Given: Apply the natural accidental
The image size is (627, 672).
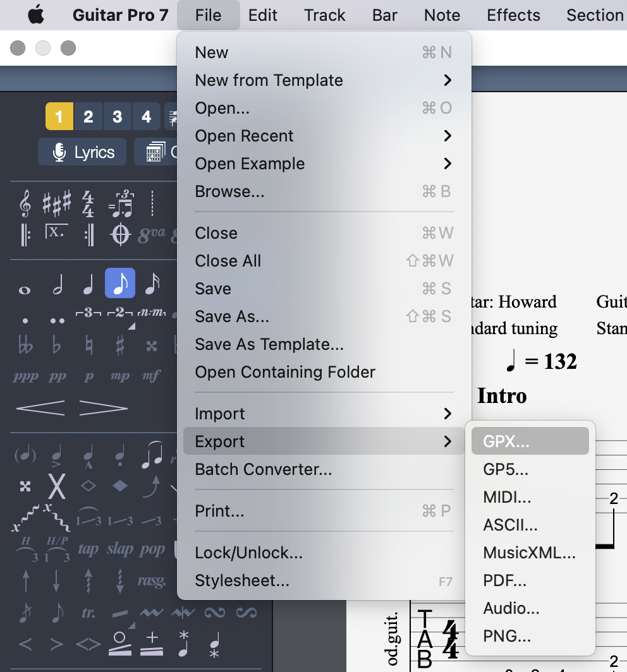Looking at the screenshot, I should pos(88,345).
